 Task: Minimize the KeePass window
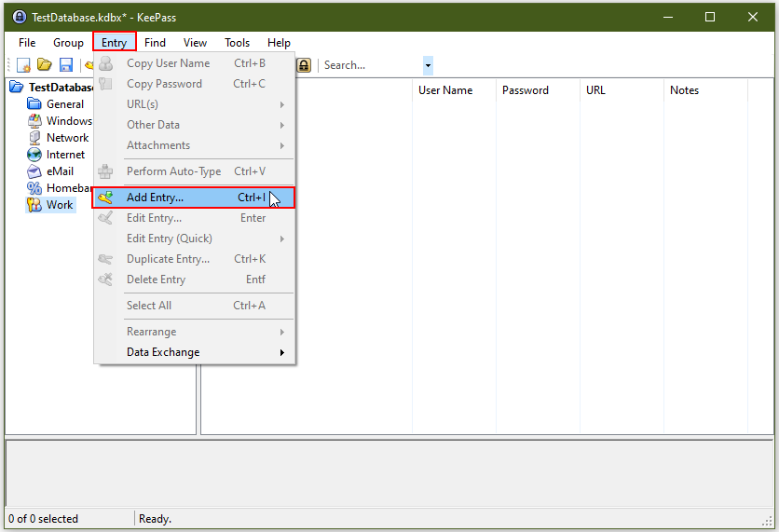[x=668, y=17]
